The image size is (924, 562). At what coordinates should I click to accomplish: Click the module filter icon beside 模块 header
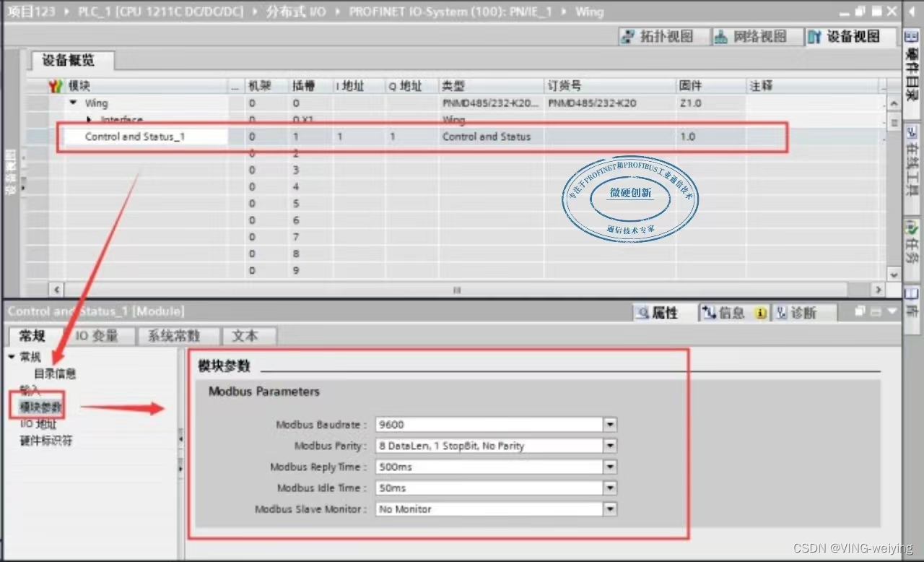tap(56, 86)
